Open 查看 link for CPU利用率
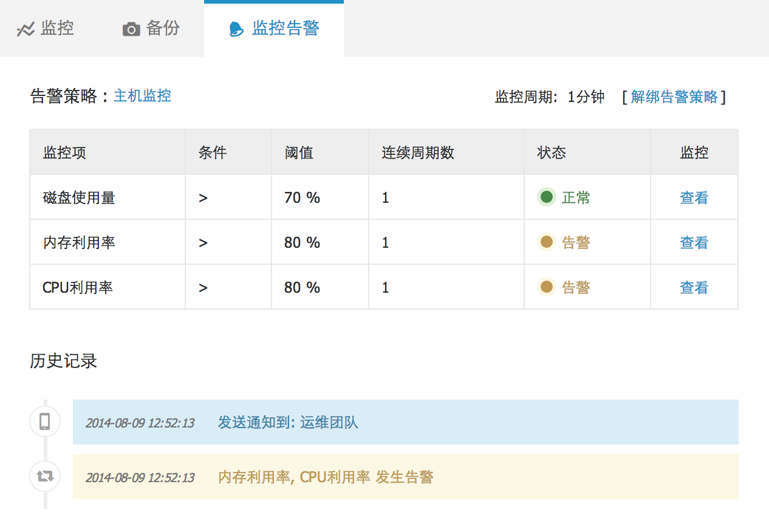The height and width of the screenshot is (532, 769). click(x=694, y=288)
